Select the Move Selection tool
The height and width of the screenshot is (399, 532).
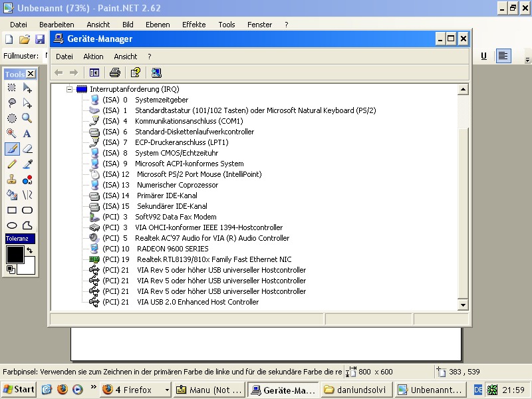tap(27, 103)
